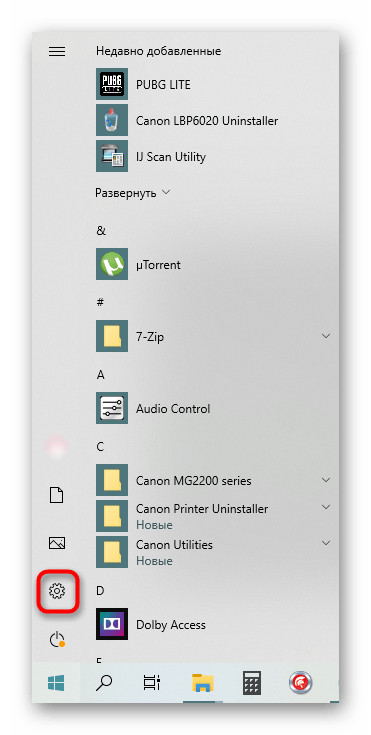
Task: Click the Power button icon
Action: (57, 639)
